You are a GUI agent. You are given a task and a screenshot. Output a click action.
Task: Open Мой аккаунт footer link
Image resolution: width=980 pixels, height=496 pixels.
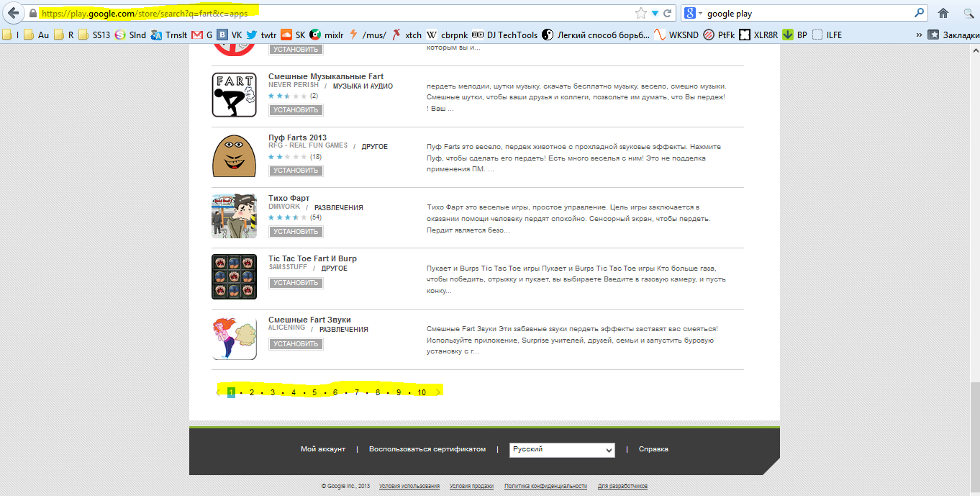point(323,449)
